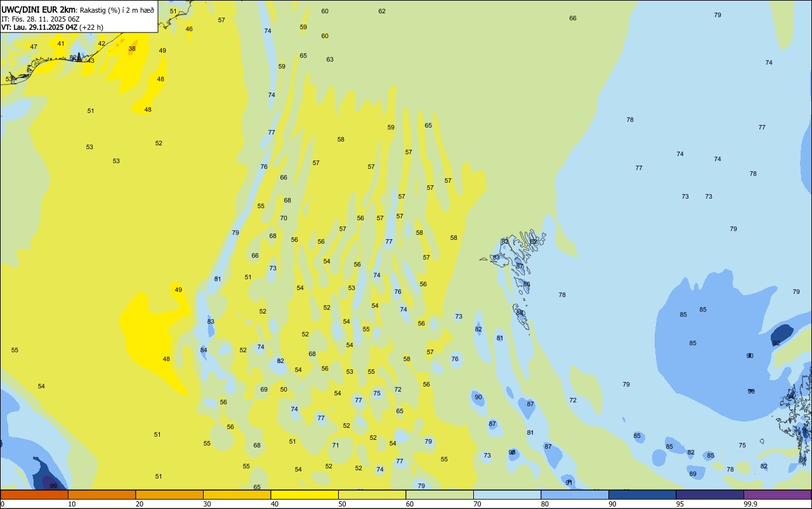Select the humidity value 46 on the map
This screenshot has width=812, height=509.
(189, 29)
